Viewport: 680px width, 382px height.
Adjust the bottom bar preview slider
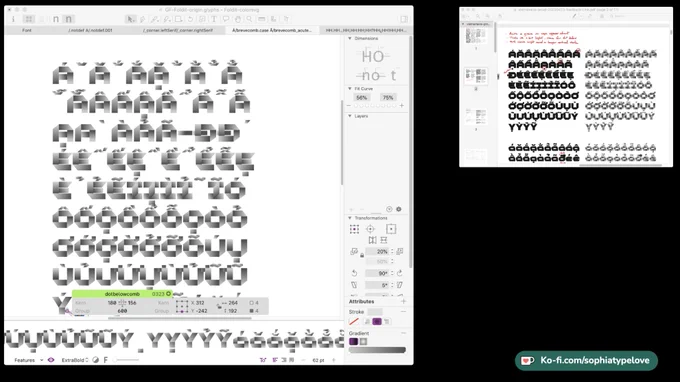[x=126, y=360]
